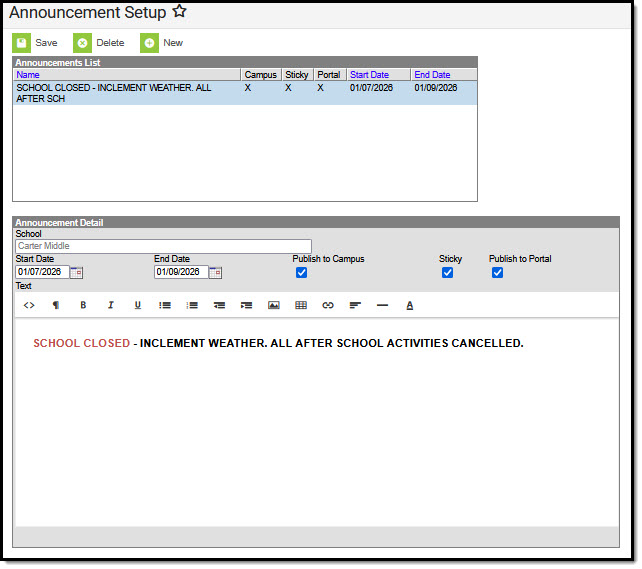Viewport: 642px width, 569px height.
Task: Favorite this page with the star icon
Action: [179, 11]
